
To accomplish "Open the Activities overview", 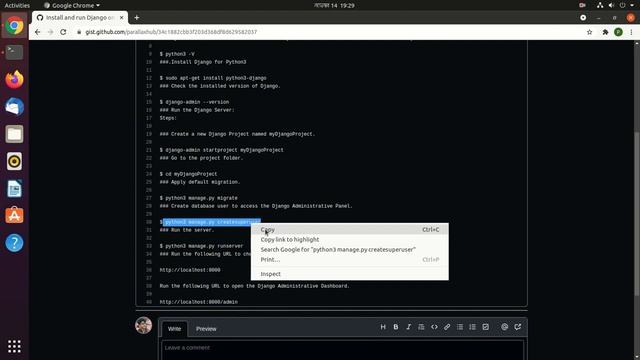I will (17, 5).
